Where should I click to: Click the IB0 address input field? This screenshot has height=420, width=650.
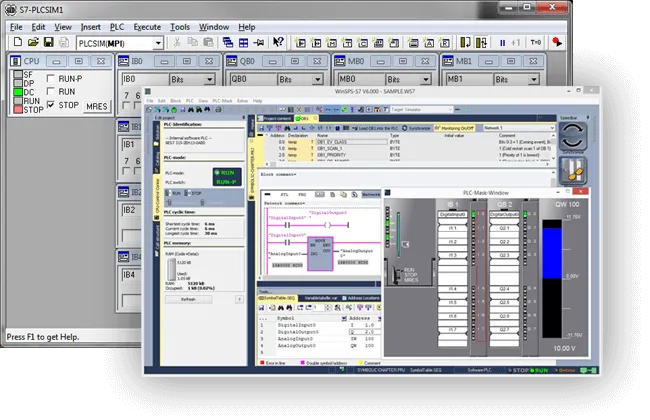tap(144, 79)
